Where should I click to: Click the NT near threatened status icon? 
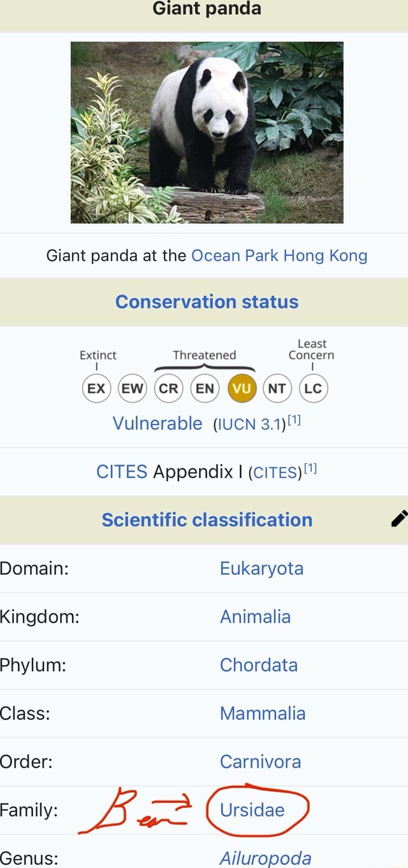click(277, 388)
